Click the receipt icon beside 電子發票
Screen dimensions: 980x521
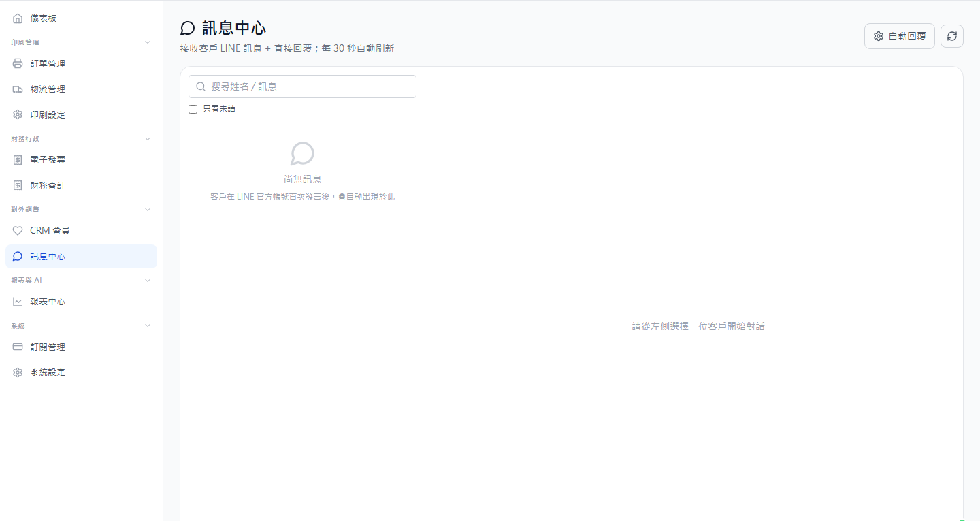[x=18, y=160]
